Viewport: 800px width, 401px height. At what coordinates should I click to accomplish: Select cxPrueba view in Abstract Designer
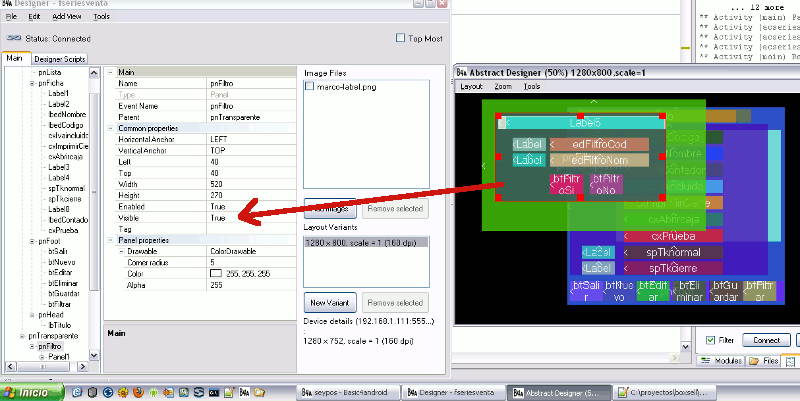tap(673, 236)
